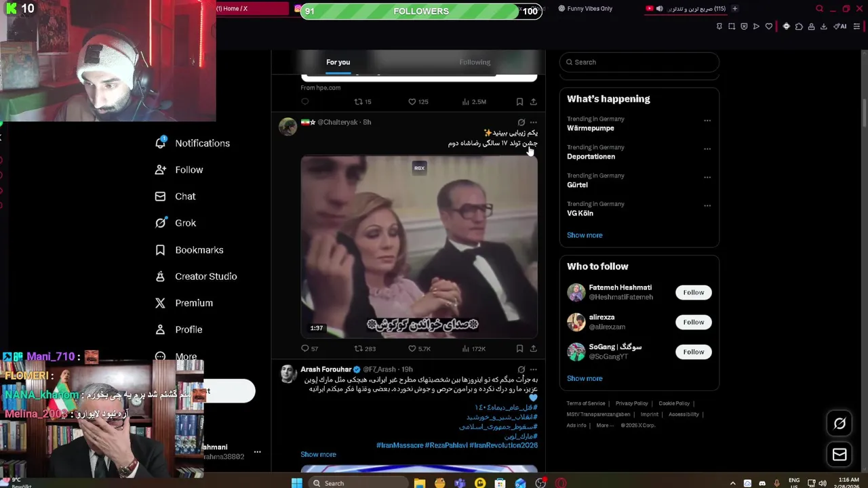
Task: Open #IranMassacre hashtag link
Action: point(399,445)
